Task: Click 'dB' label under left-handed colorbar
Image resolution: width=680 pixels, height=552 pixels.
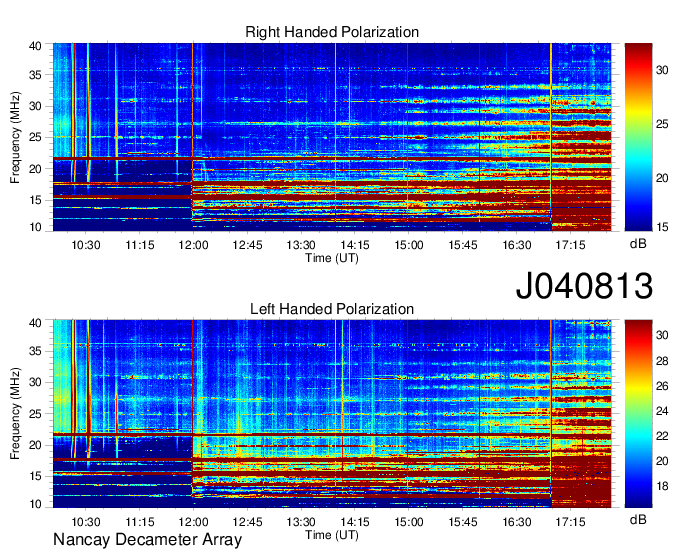Action: pyautogui.click(x=638, y=519)
